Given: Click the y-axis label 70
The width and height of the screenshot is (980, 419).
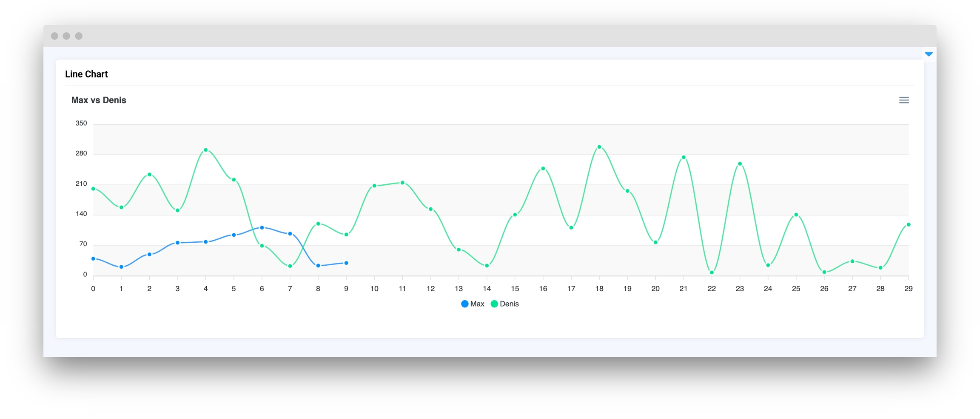Looking at the screenshot, I should pyautogui.click(x=83, y=244).
